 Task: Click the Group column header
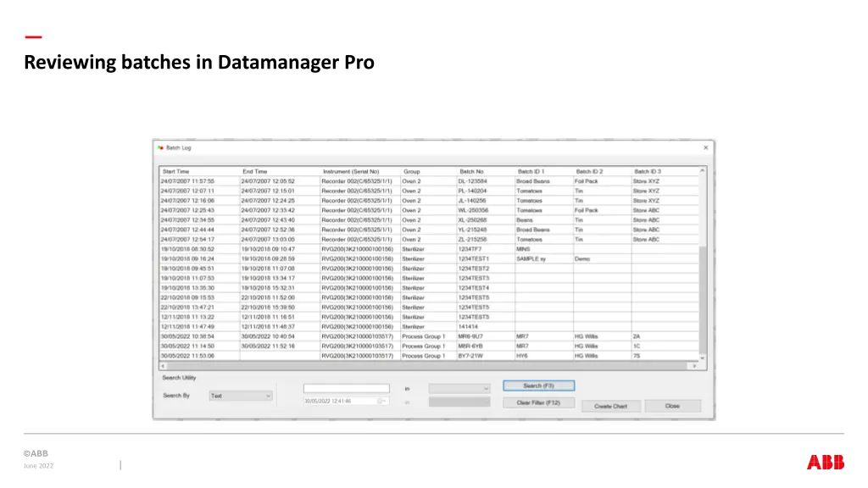point(411,170)
